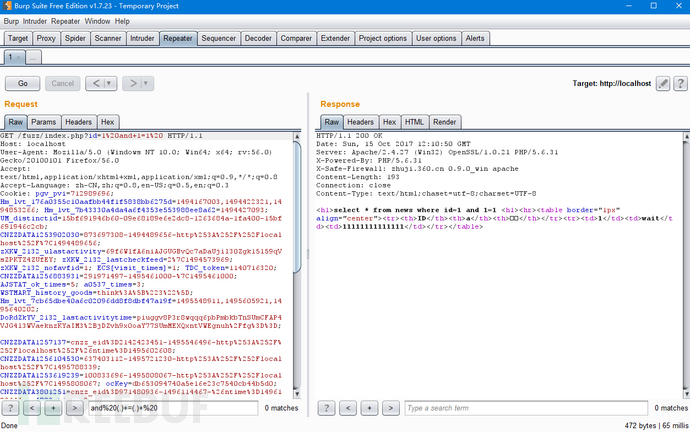Switch to the Target tab
Viewport: 690px width, 432px height.
coord(18,38)
